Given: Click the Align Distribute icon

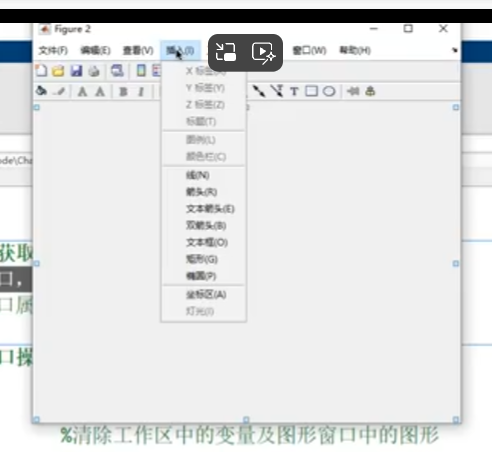Looking at the screenshot, I should pyautogui.click(x=370, y=91).
